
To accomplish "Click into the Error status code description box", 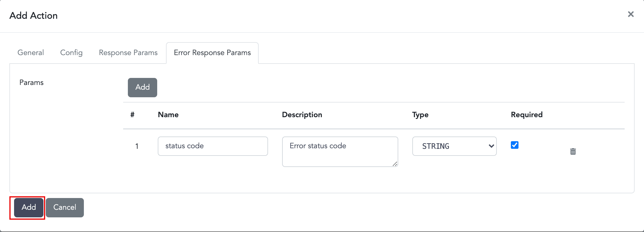I will click(x=340, y=151).
